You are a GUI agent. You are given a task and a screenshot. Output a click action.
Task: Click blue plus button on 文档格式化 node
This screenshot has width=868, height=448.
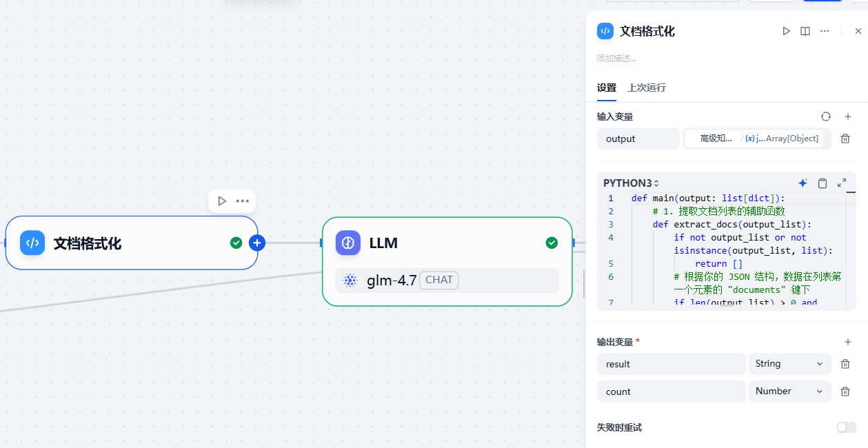click(257, 243)
